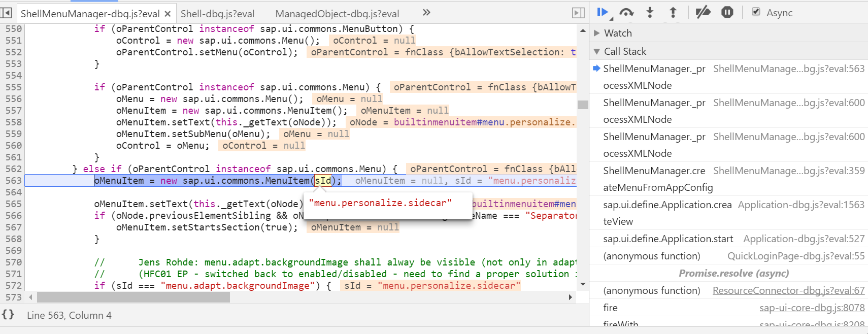Viewport: 868px width, 334px height.
Task: Click oParentControl.setMenu(oControl) on line 552
Action: [207, 52]
